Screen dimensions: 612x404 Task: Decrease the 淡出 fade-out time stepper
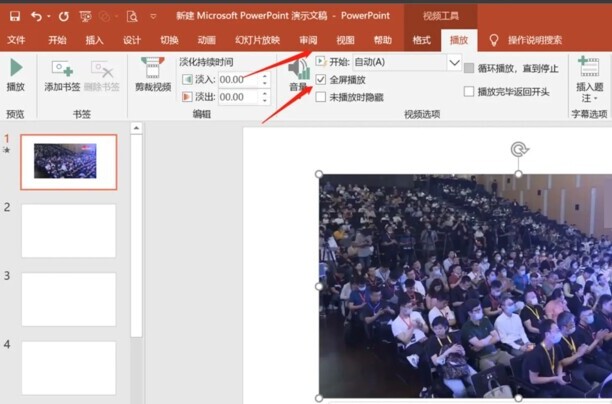[x=265, y=100]
